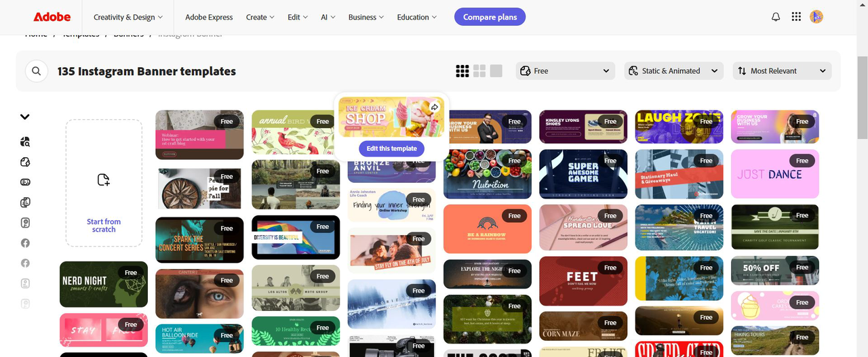Click the new-file icon in Start from scratch
Viewport: 868px width, 357px height.
104,180
